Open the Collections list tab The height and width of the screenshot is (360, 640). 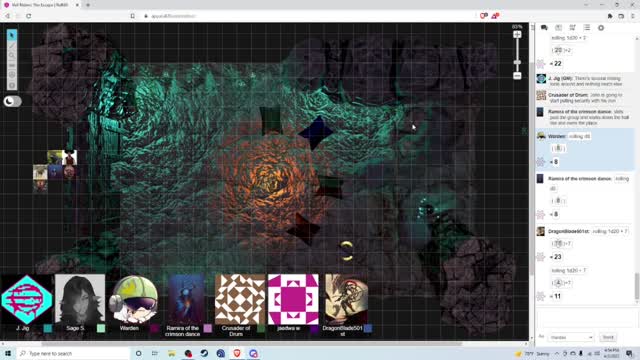pos(587,28)
